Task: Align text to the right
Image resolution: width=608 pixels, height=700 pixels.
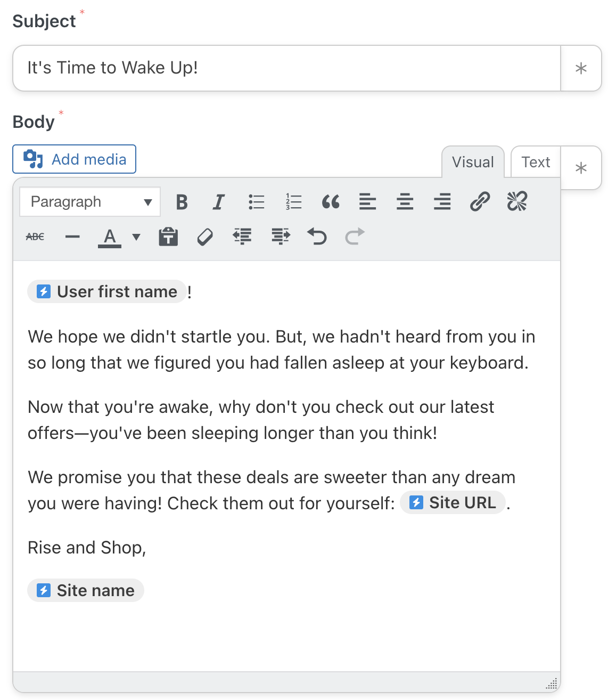Action: pyautogui.click(x=442, y=202)
